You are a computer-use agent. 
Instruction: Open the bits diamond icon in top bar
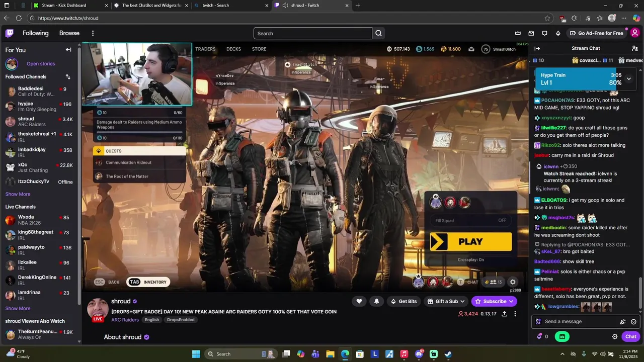pyautogui.click(x=558, y=33)
